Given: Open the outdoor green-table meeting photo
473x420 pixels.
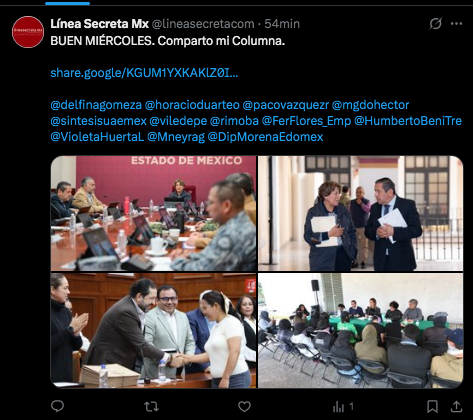Looking at the screenshot, I should [x=361, y=331].
